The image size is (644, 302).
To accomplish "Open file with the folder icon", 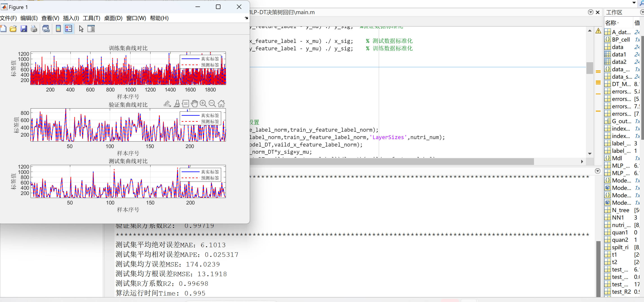I will coord(13,29).
